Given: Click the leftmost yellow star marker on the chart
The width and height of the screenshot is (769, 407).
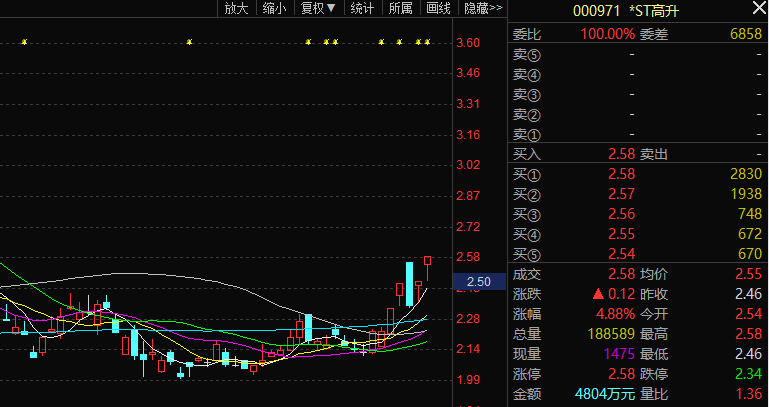Looking at the screenshot, I should pyautogui.click(x=25, y=42).
